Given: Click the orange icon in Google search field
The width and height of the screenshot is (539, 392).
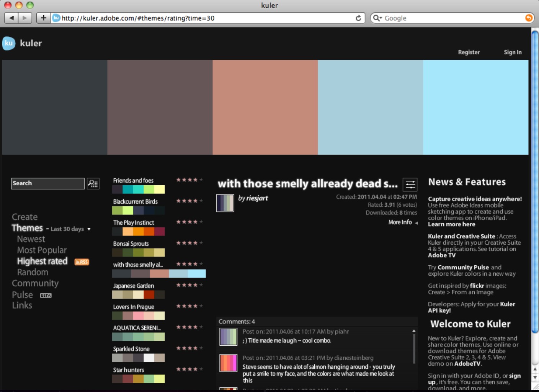Looking at the screenshot, I should pos(529,18).
